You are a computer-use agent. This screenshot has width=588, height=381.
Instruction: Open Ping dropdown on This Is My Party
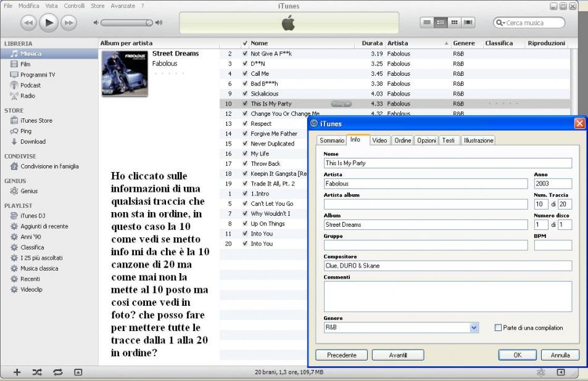pyautogui.click(x=341, y=104)
